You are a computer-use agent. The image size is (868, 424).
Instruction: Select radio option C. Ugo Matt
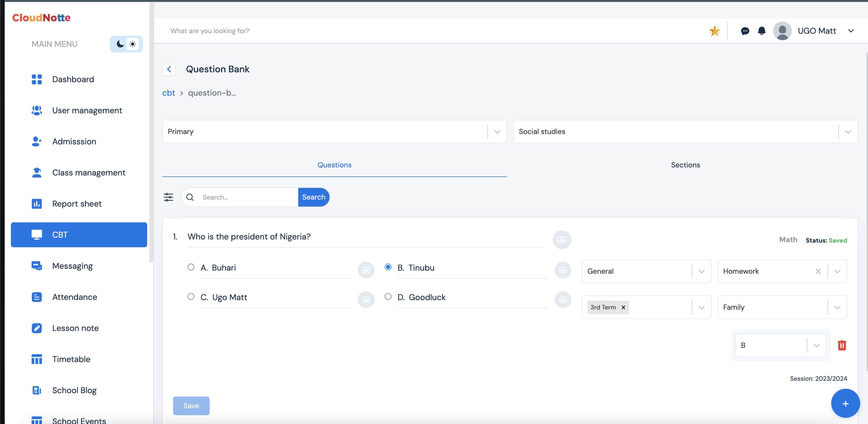pyautogui.click(x=191, y=296)
